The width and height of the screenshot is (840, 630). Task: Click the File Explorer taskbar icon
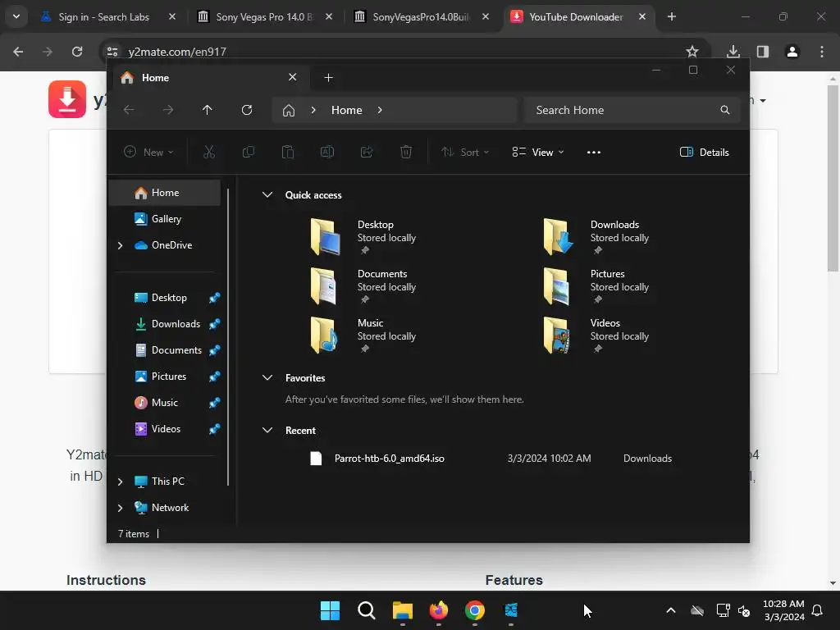pyautogui.click(x=402, y=610)
